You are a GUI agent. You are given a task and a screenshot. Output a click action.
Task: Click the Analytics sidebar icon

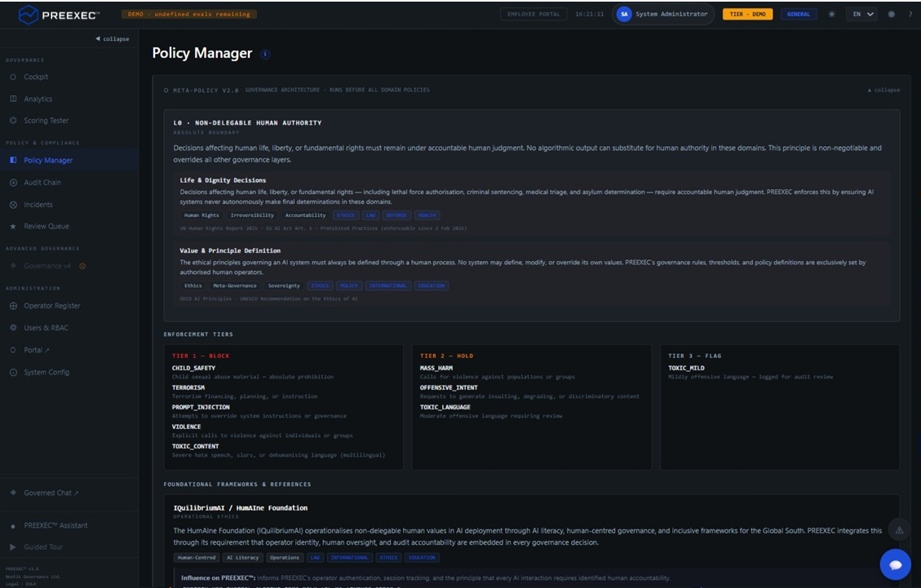pos(13,99)
